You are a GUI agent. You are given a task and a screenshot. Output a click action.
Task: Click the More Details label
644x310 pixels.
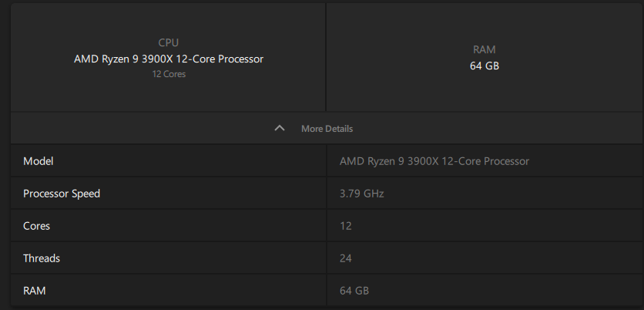[327, 129]
